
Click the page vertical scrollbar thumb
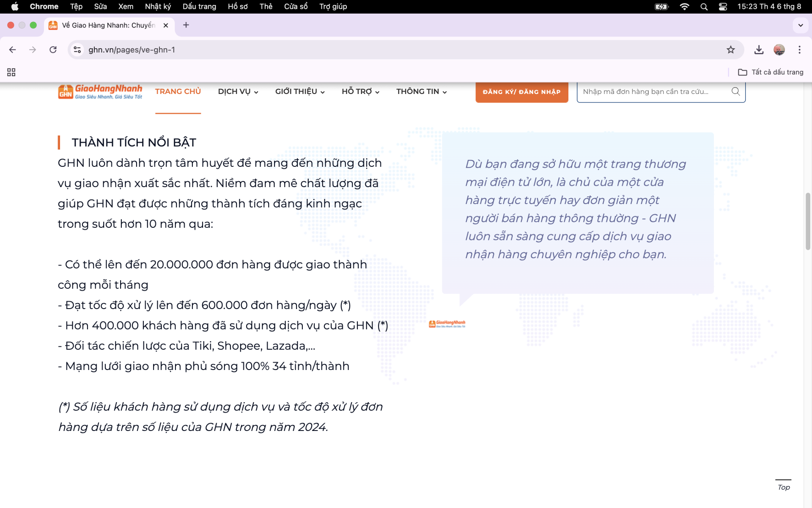tap(808, 221)
